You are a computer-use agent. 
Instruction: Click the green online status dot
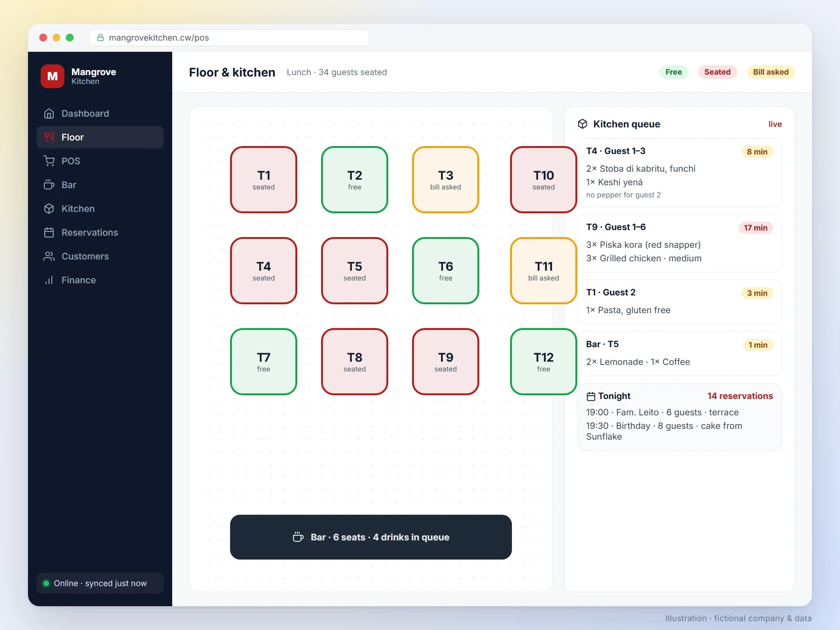tap(46, 583)
